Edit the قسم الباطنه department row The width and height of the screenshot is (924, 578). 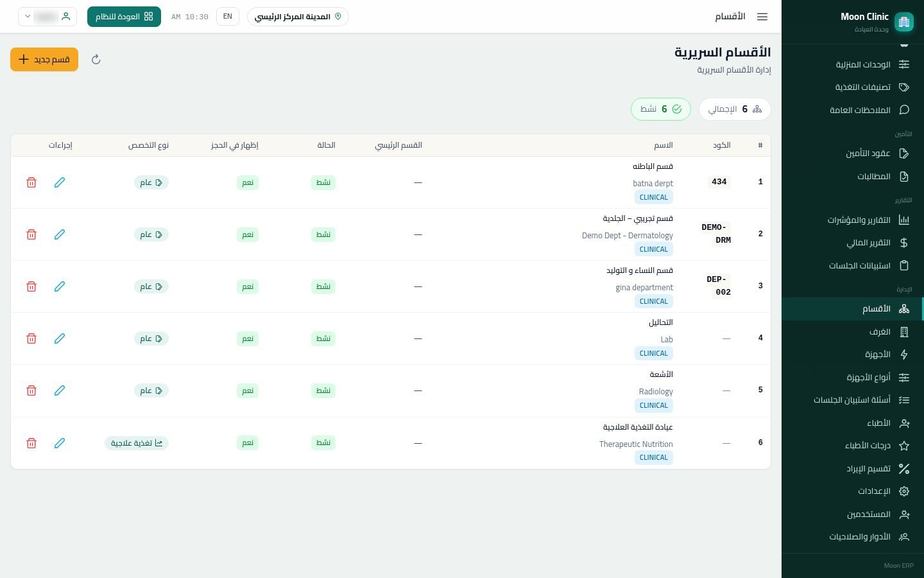point(60,182)
